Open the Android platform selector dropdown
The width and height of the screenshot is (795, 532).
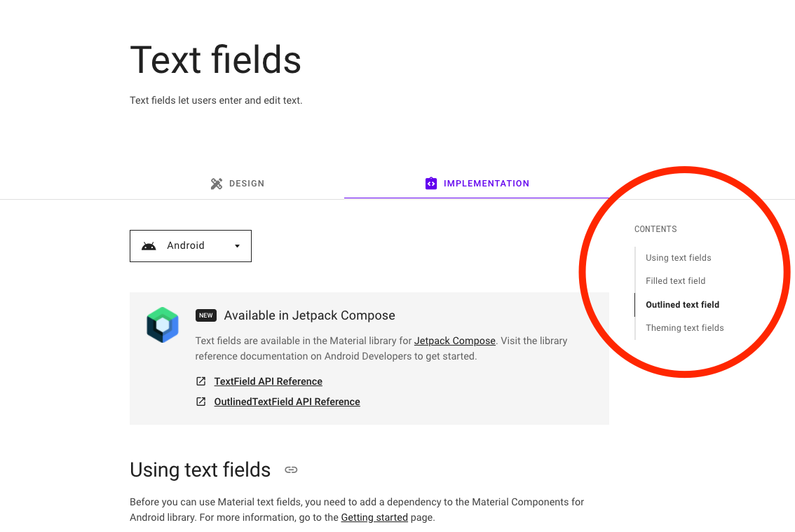click(190, 245)
